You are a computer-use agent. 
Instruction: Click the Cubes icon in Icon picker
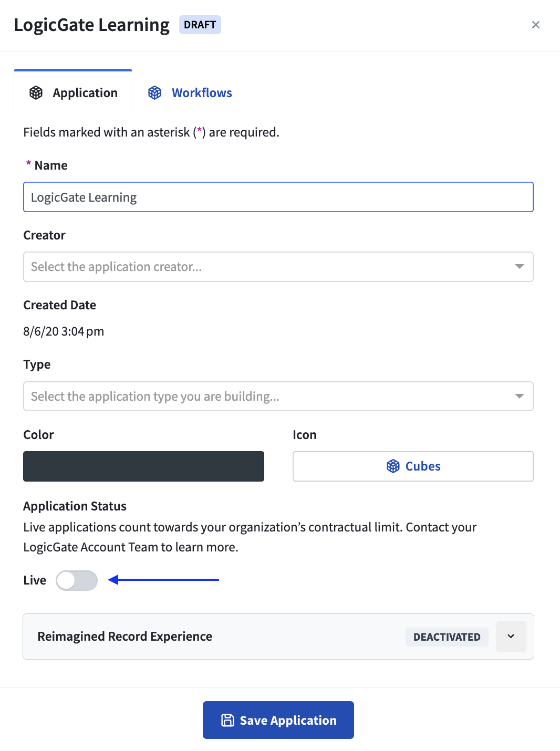(393, 466)
